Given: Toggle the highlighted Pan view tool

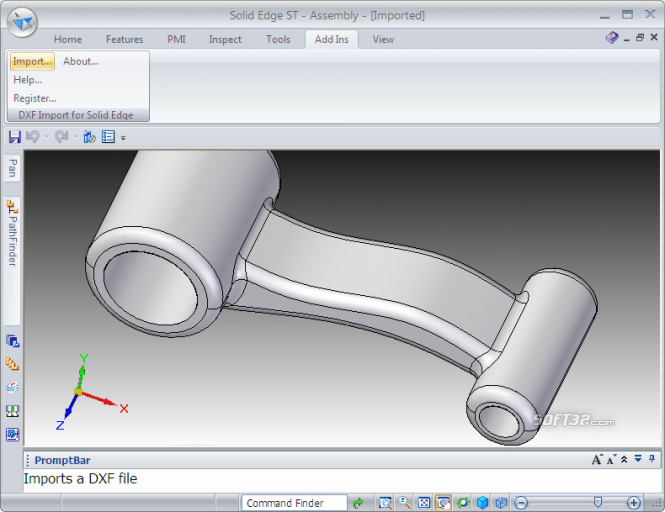Looking at the screenshot, I should 443,503.
